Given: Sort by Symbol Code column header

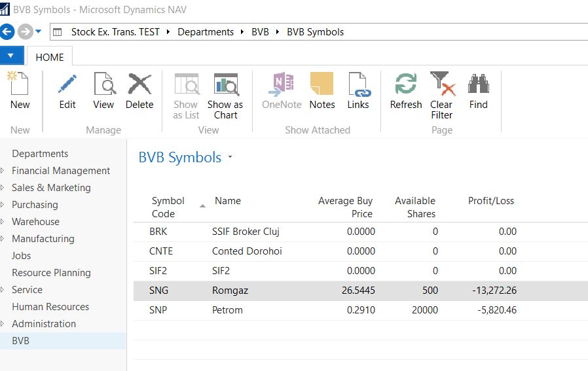Looking at the screenshot, I should tap(168, 207).
